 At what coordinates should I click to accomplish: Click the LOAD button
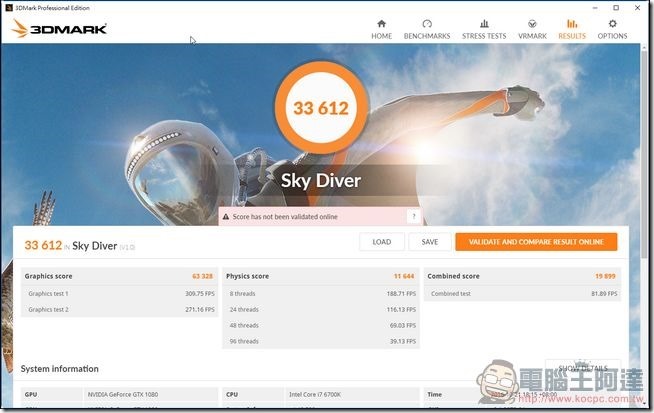coord(382,242)
